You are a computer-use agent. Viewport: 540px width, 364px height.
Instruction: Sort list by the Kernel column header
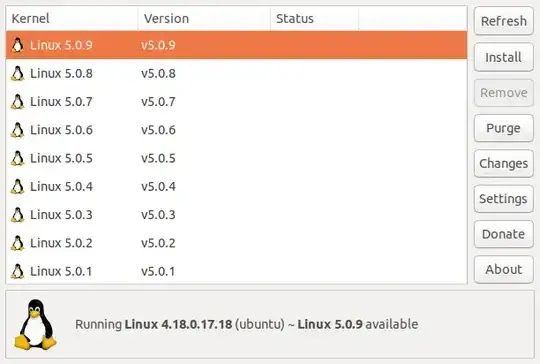72,19
